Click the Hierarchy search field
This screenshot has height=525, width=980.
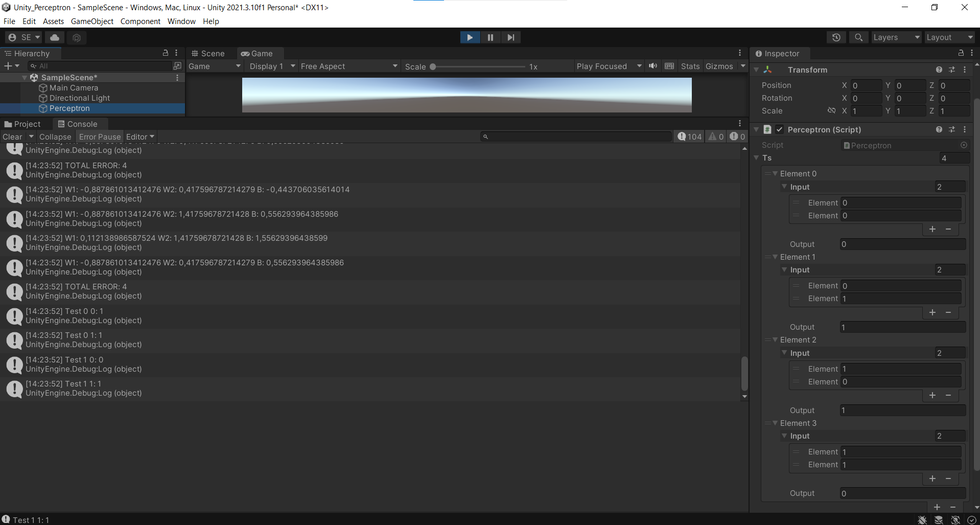(100, 66)
